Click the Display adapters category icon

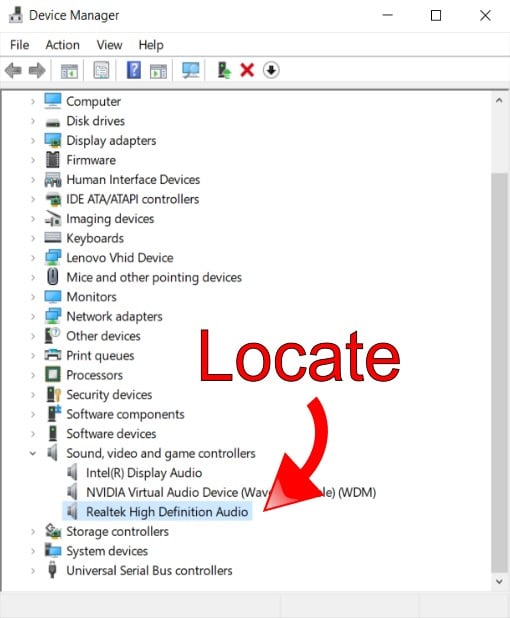[53, 140]
